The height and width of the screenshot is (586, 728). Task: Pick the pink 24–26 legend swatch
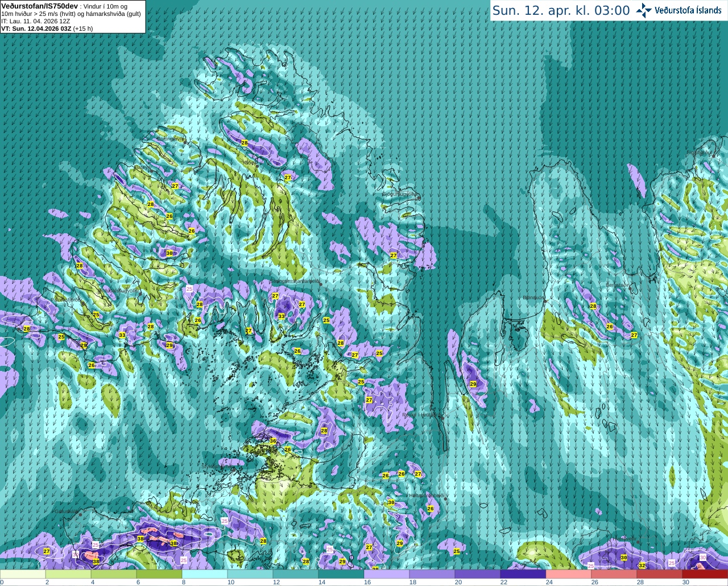click(569, 575)
